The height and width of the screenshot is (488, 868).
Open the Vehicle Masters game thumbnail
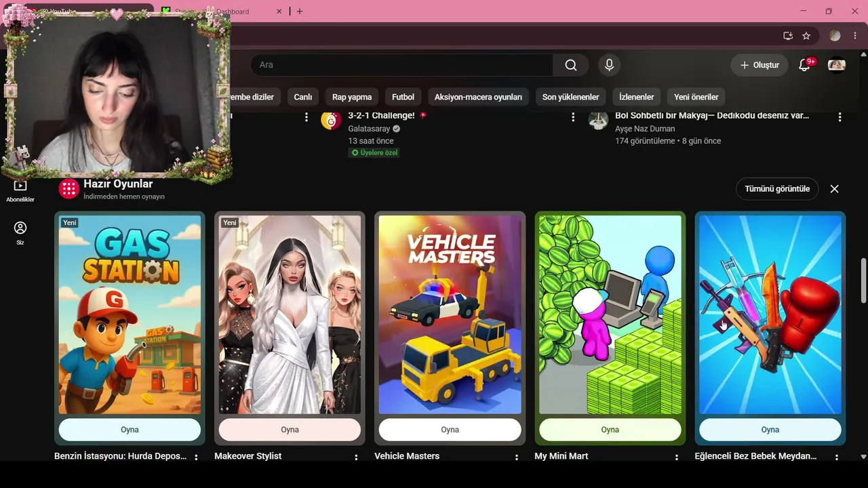pyautogui.click(x=450, y=314)
